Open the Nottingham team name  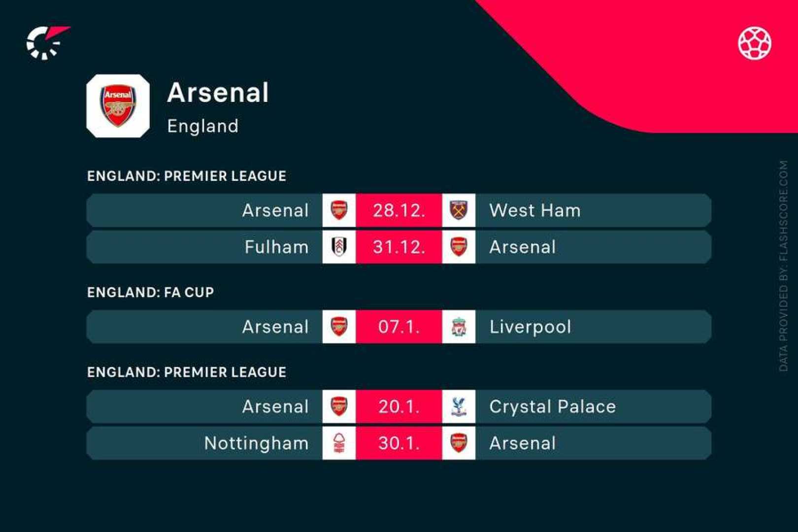(256, 443)
